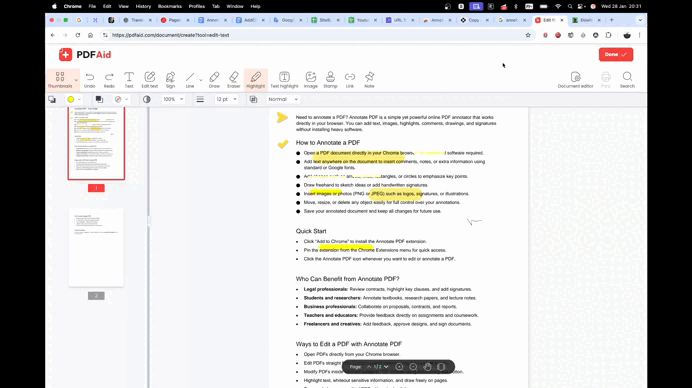The image size is (692, 388).
Task: Click the layers stack icon in options bar
Action: point(52,99)
